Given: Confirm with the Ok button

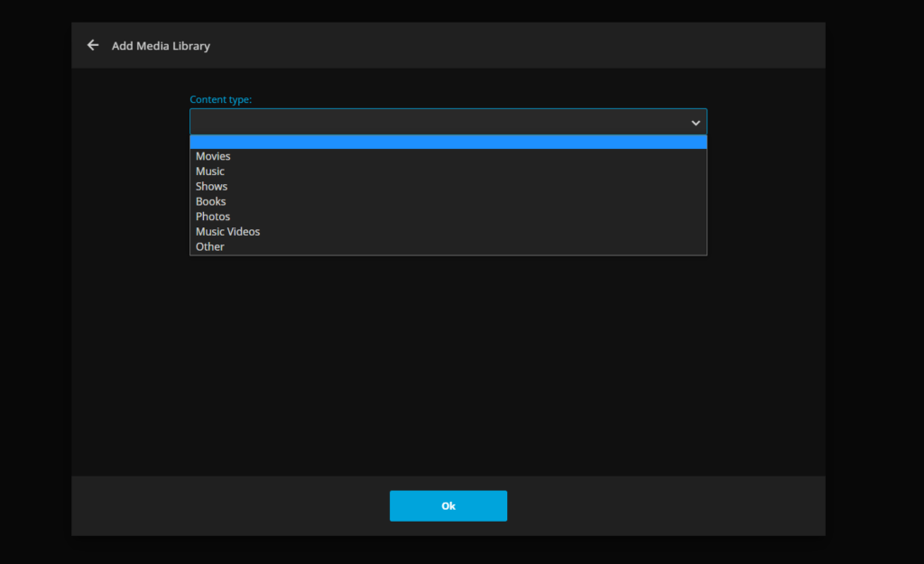Looking at the screenshot, I should pyautogui.click(x=448, y=505).
